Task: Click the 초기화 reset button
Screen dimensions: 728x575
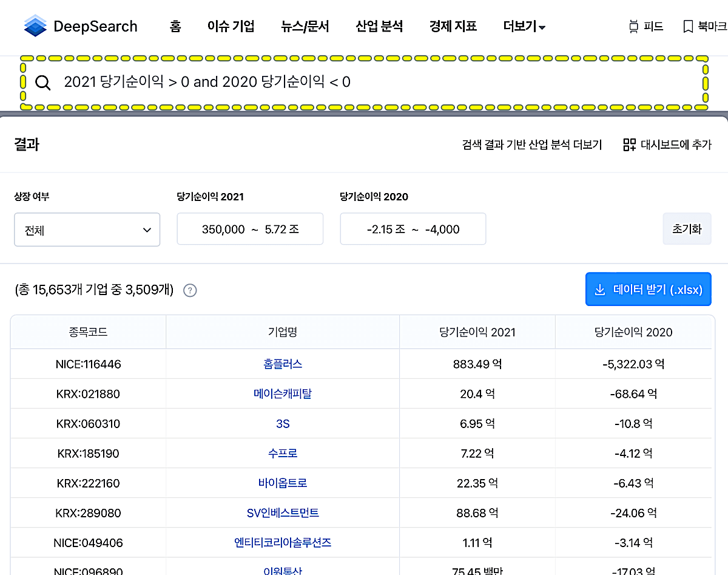Action: click(687, 229)
